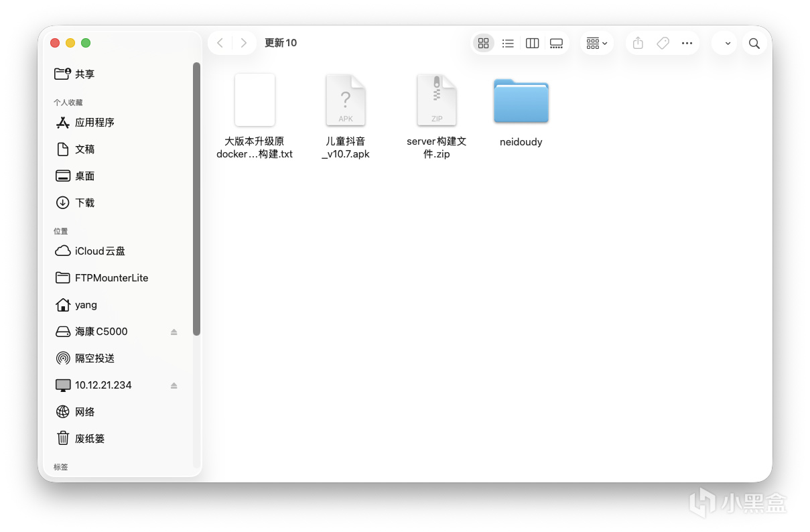The image size is (810, 532).
Task: Click the text 大版本升级原docker…构建.txt
Action: coord(255,147)
